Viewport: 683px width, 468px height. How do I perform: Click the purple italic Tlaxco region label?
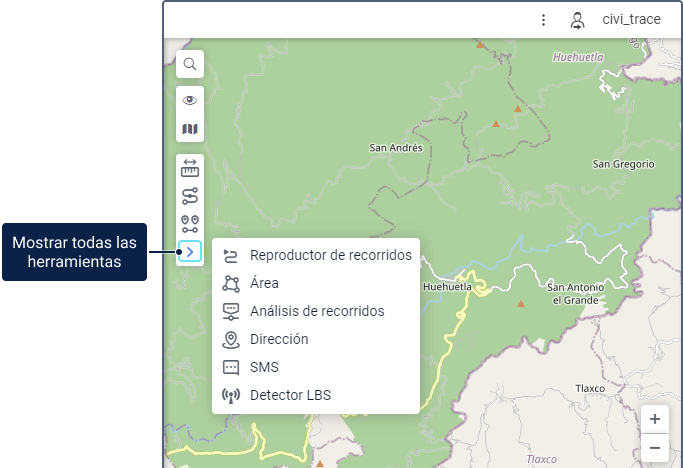541,459
